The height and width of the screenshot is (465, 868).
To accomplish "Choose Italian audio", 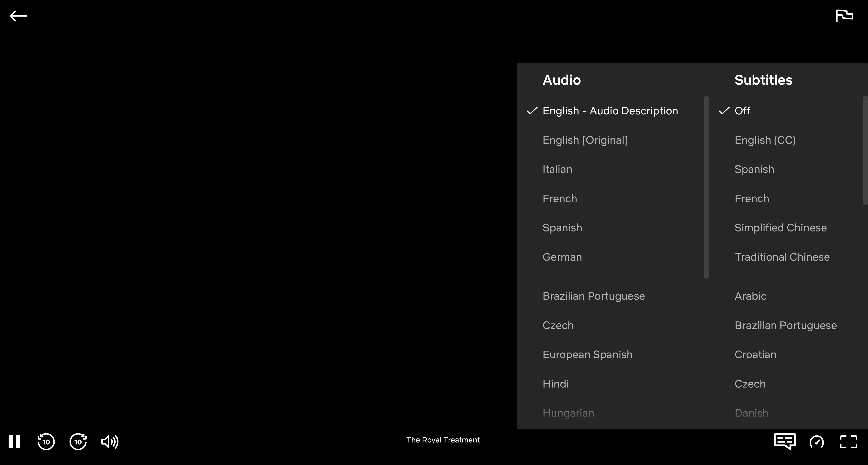I will (x=557, y=169).
